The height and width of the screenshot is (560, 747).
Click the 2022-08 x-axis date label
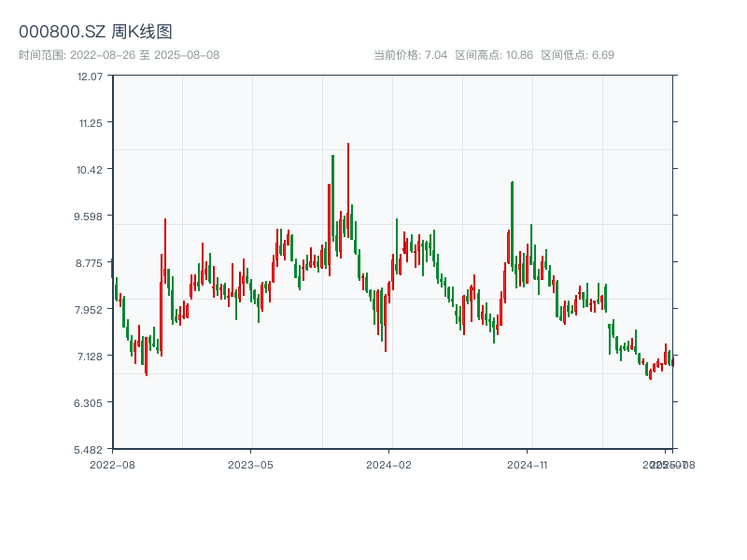(112, 464)
